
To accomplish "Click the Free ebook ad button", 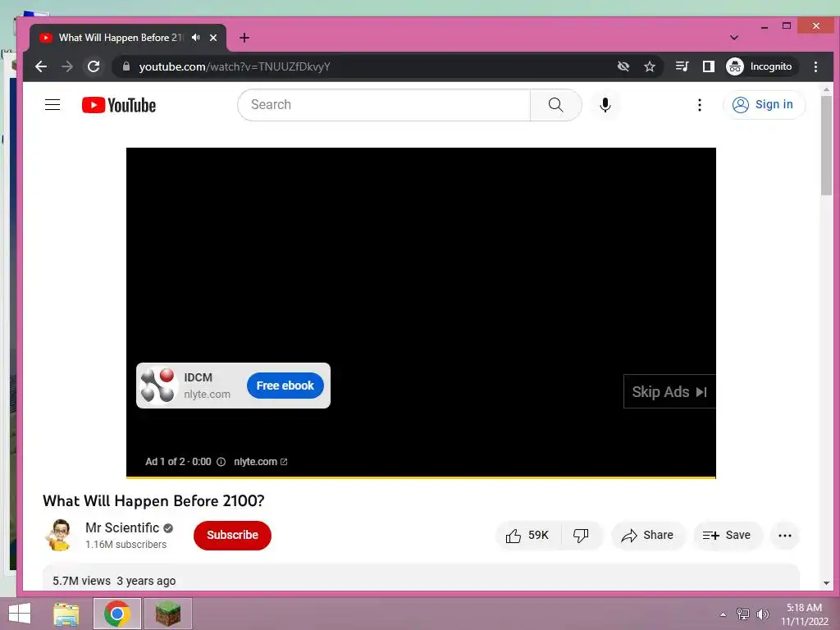I will [x=285, y=386].
